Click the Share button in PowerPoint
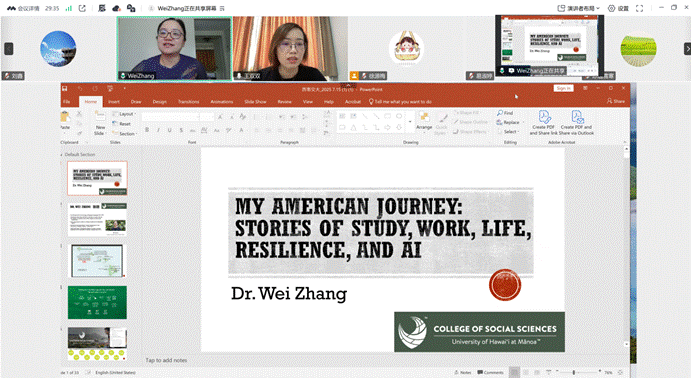Image resolution: width=691 pixels, height=378 pixels. coord(616,101)
